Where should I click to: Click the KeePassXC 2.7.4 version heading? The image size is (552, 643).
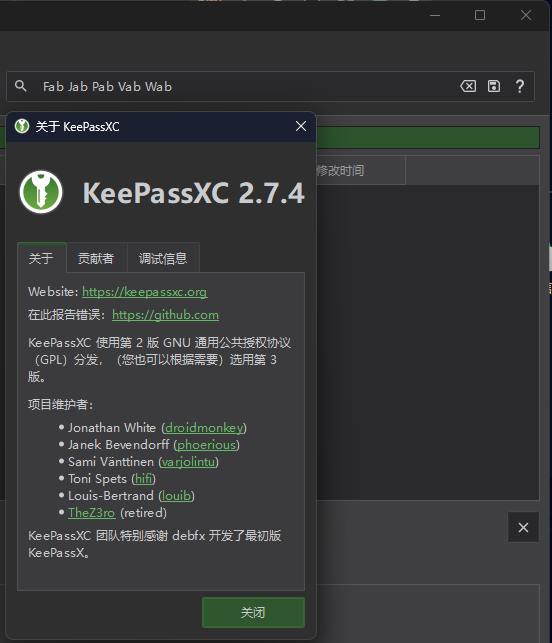[x=194, y=192]
